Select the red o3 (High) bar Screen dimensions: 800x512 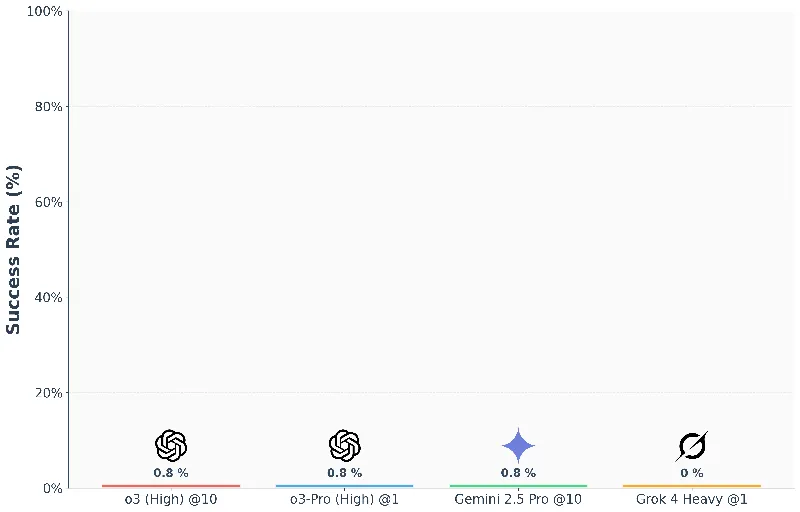pyautogui.click(x=171, y=486)
